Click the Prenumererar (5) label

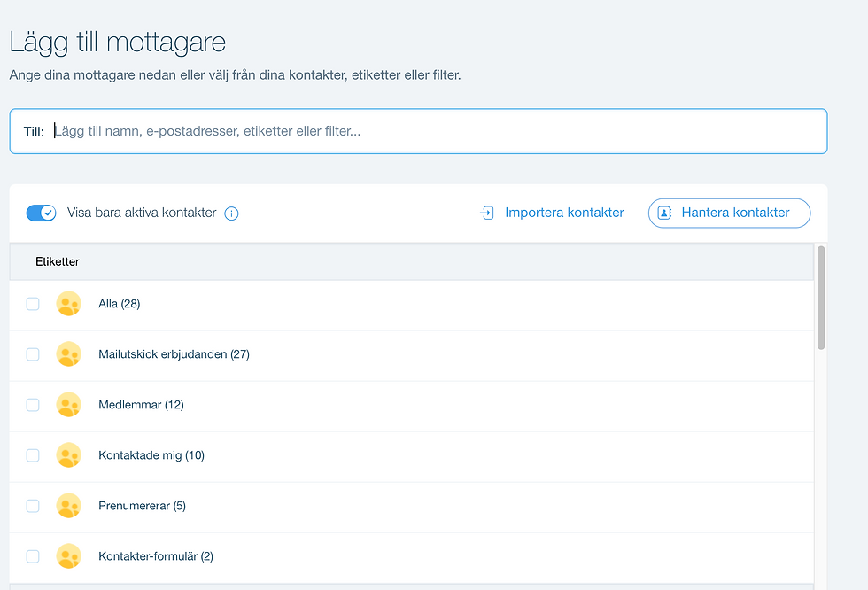143,506
